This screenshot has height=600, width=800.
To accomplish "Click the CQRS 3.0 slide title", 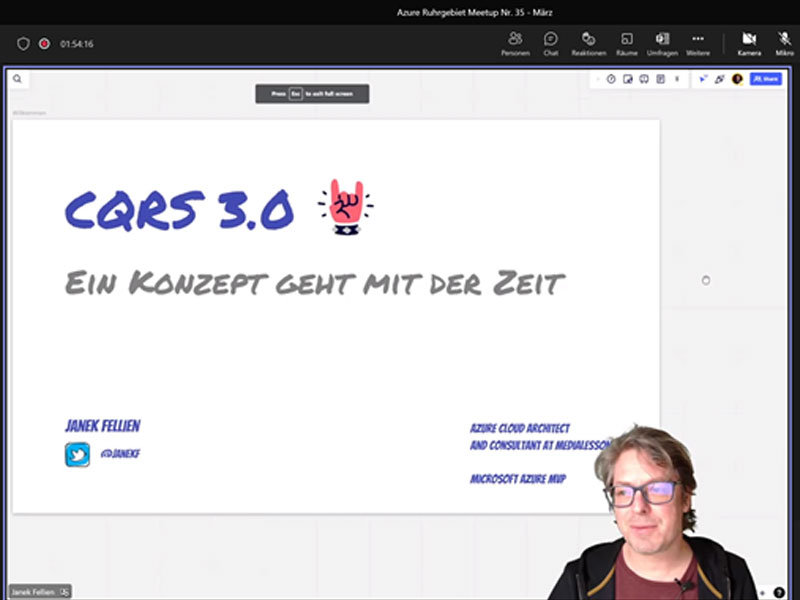I will coord(180,209).
